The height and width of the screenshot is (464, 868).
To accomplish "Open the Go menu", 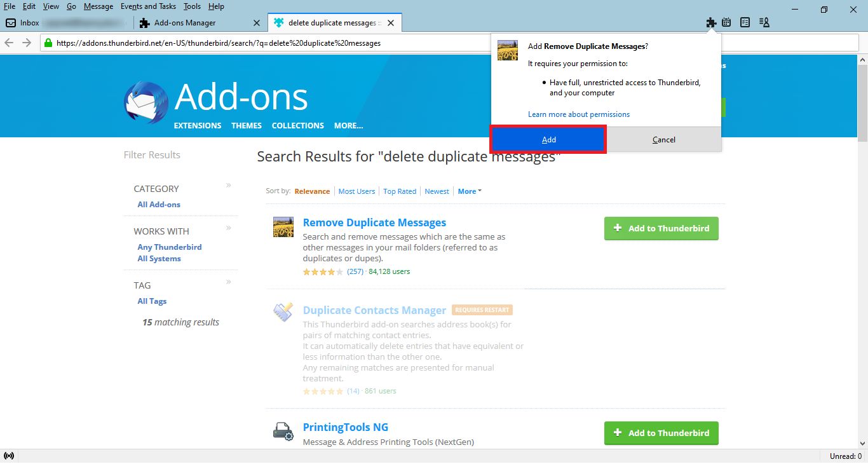I will tap(71, 6).
